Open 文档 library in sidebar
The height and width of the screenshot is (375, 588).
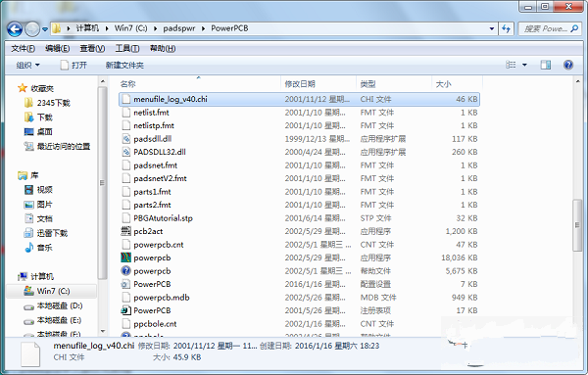click(38, 218)
